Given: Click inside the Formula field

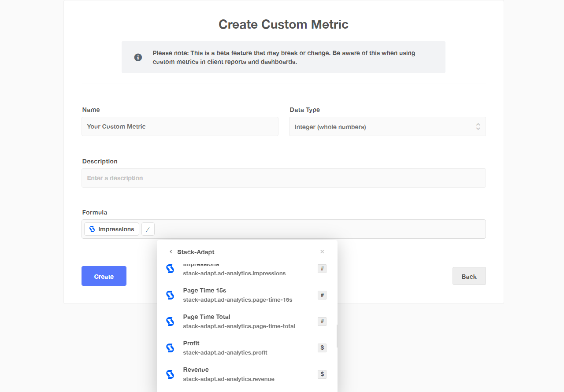Looking at the screenshot, I should coord(284,229).
